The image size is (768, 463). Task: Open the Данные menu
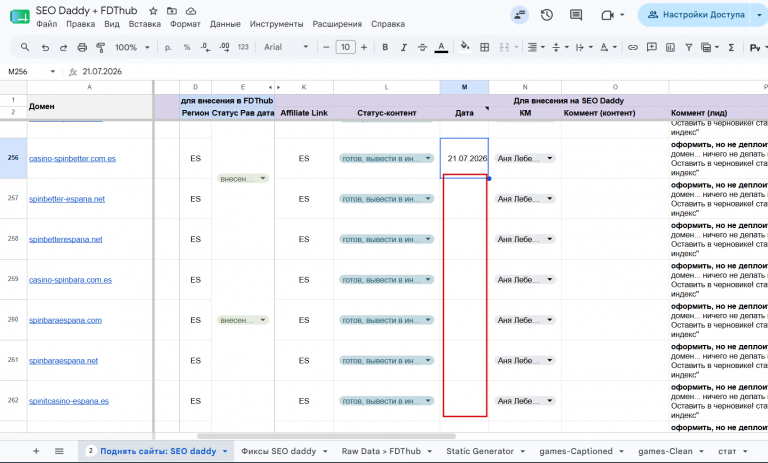pos(225,24)
